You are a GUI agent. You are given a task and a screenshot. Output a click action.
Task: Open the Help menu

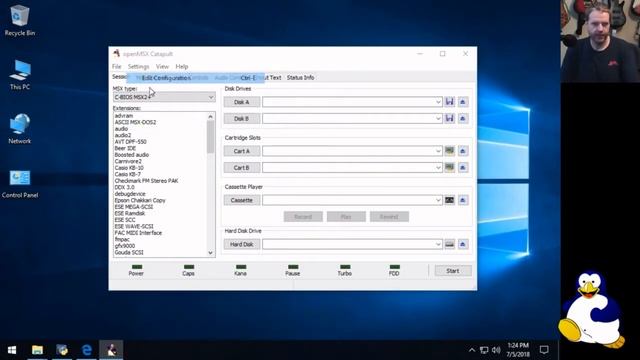pos(182,67)
